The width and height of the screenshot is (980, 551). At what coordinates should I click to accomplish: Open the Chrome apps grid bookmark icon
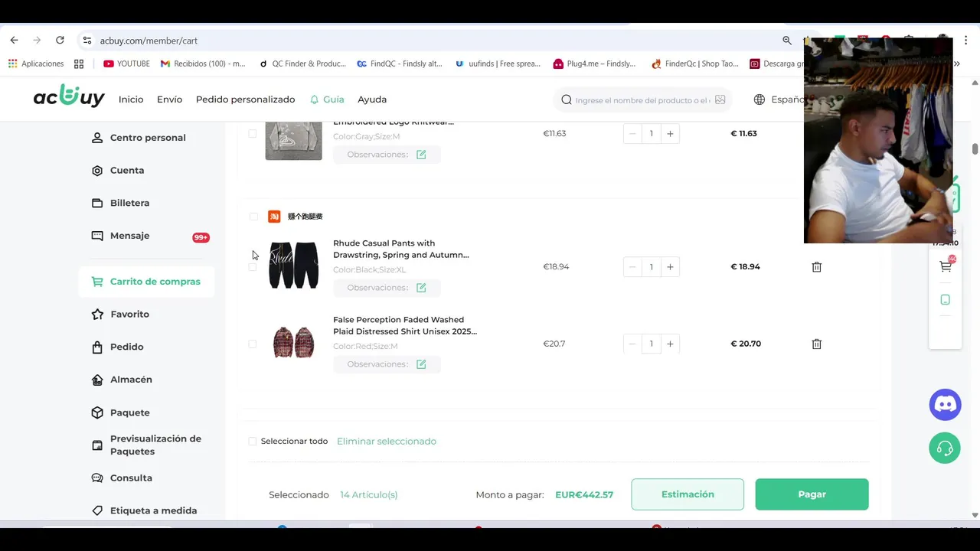click(13, 64)
